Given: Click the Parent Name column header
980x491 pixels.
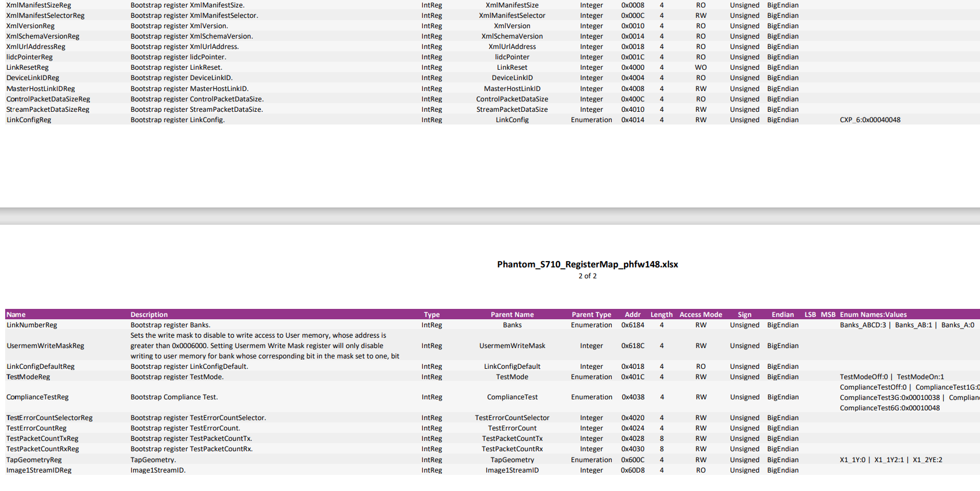Looking at the screenshot, I should click(x=512, y=315).
